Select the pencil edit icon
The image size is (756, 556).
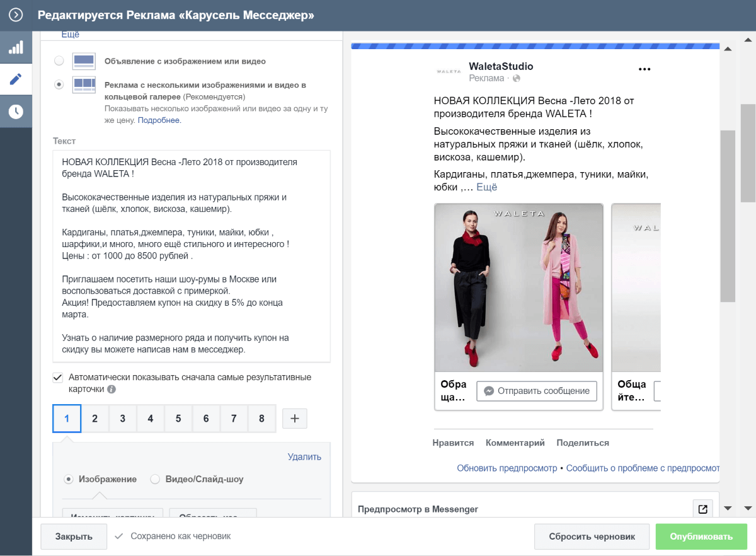point(16,79)
